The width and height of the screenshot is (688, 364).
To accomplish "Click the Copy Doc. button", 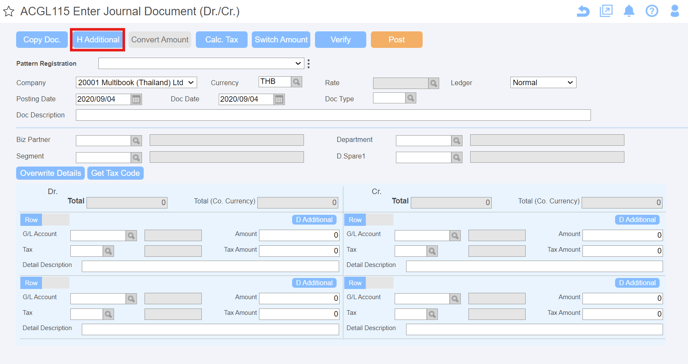I will [x=42, y=39].
